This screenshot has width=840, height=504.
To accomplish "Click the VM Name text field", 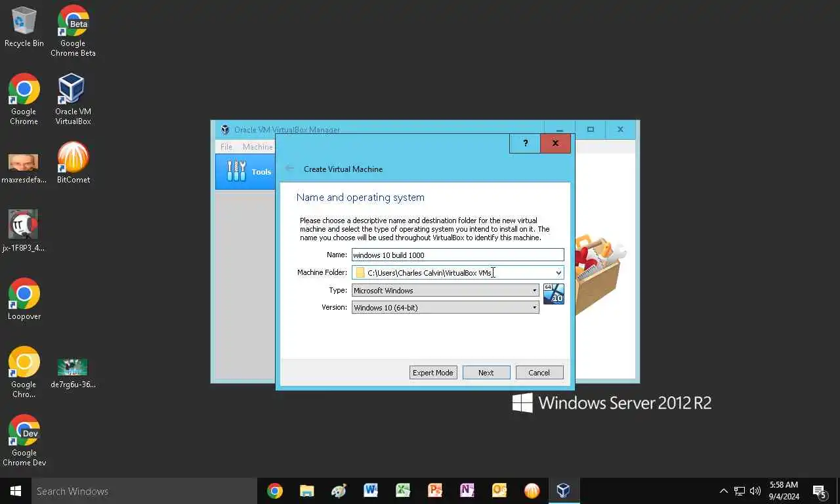I will pyautogui.click(x=457, y=255).
